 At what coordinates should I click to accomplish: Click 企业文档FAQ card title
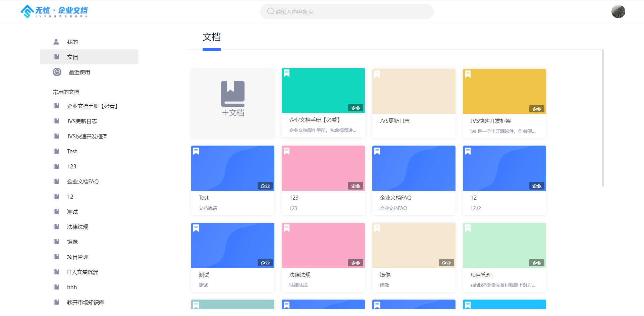(x=395, y=198)
